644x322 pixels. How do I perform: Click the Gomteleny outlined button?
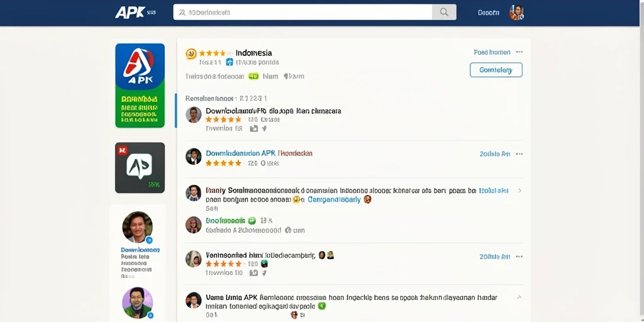click(x=496, y=70)
